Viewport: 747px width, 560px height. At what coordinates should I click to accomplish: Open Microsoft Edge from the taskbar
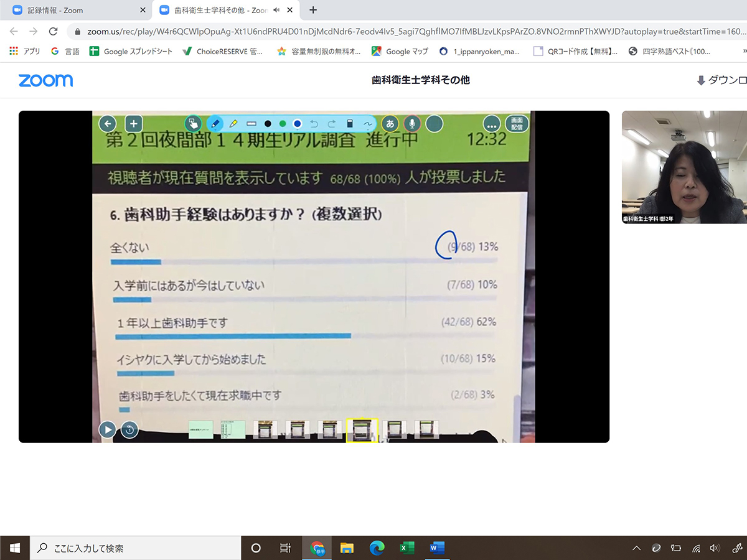tap(377, 548)
